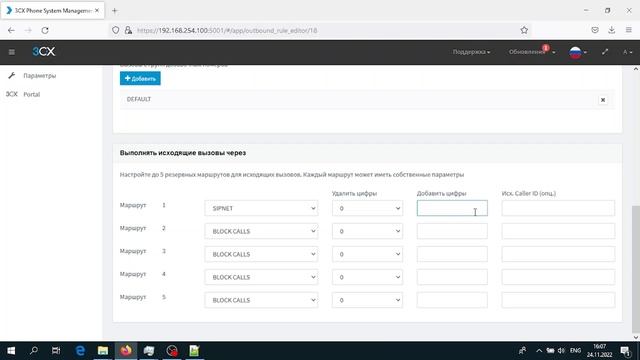Click the 3CX logo
Screen dimensions: 640x360
[x=44, y=51]
